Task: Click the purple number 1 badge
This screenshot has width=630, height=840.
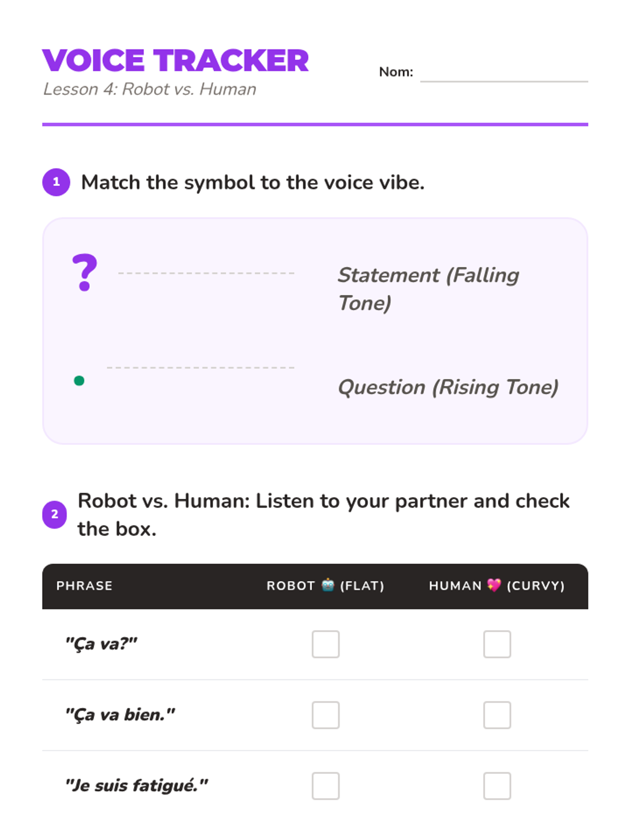Action: click(x=56, y=182)
